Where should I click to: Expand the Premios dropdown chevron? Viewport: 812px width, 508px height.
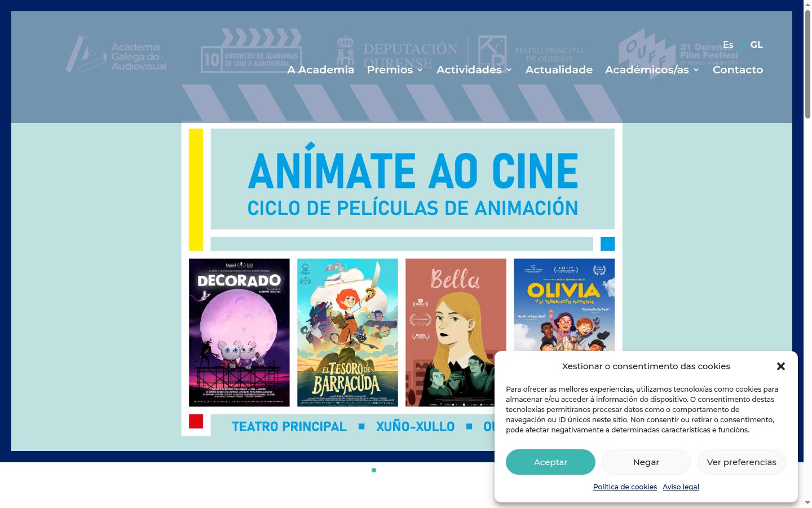[x=420, y=70]
